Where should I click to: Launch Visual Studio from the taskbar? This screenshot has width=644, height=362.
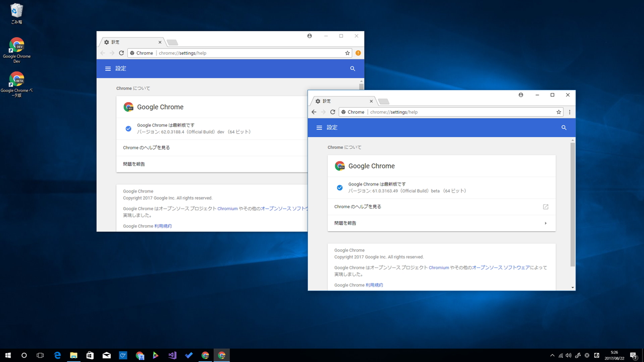point(172,355)
